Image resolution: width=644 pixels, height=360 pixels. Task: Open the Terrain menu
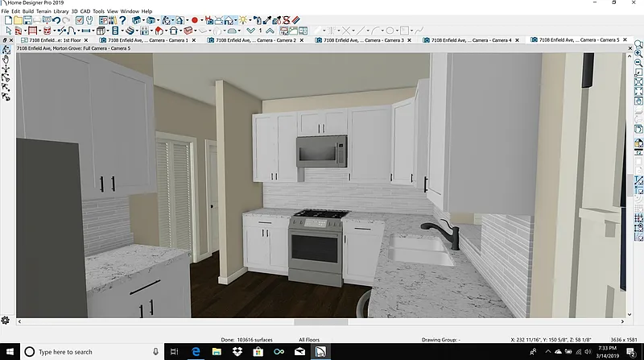43,11
